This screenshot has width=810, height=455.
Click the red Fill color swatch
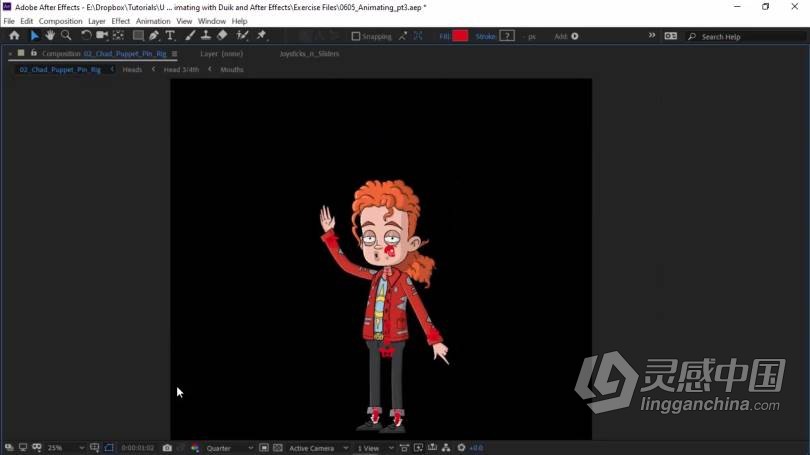point(460,36)
